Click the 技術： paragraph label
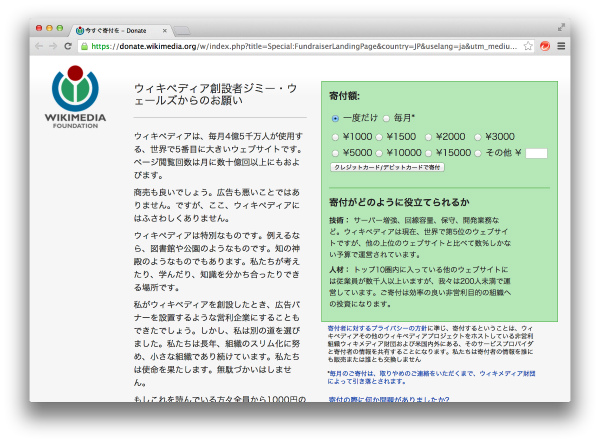The height and width of the screenshot is (443, 600). coord(339,220)
